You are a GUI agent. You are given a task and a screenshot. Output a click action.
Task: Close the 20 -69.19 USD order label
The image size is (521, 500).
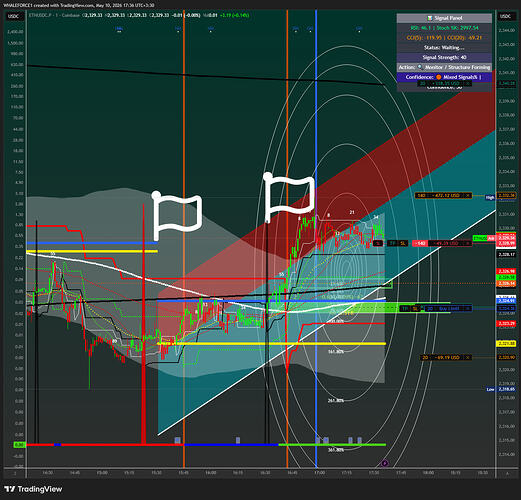point(468,357)
